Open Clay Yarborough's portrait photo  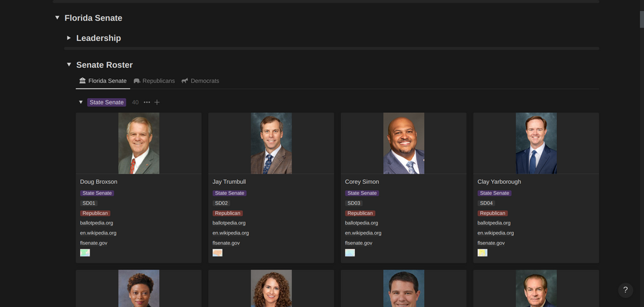tap(536, 143)
